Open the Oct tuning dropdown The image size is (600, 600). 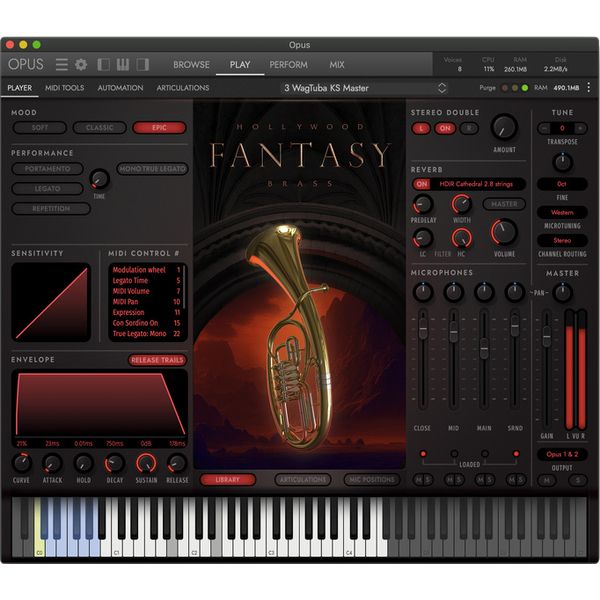pyautogui.click(x=562, y=184)
